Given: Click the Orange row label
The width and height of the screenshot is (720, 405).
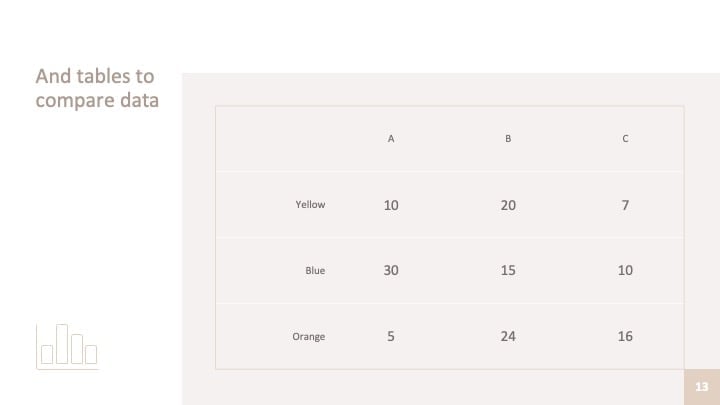Looking at the screenshot, I should tap(309, 337).
